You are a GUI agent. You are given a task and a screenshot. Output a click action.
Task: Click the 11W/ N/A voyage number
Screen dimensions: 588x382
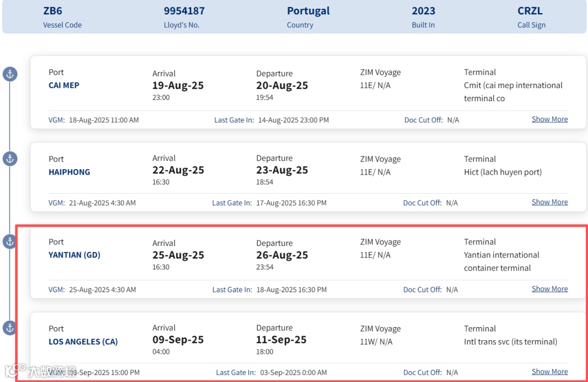(376, 342)
